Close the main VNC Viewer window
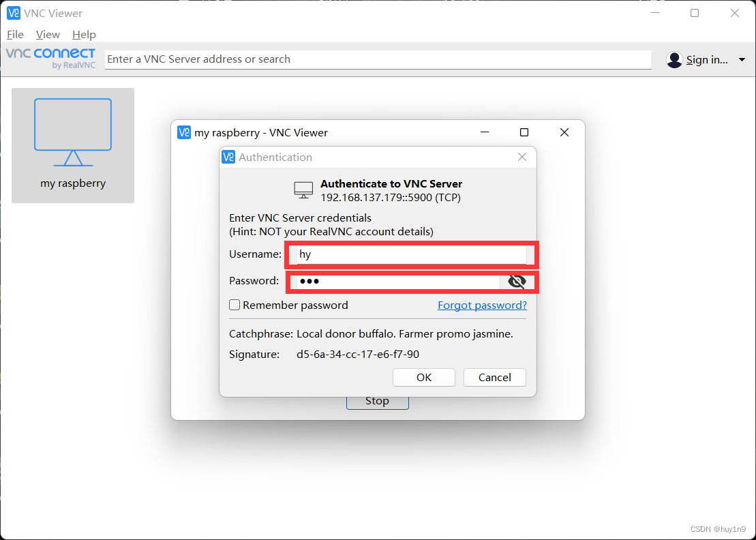The width and height of the screenshot is (756, 540). coord(734,13)
